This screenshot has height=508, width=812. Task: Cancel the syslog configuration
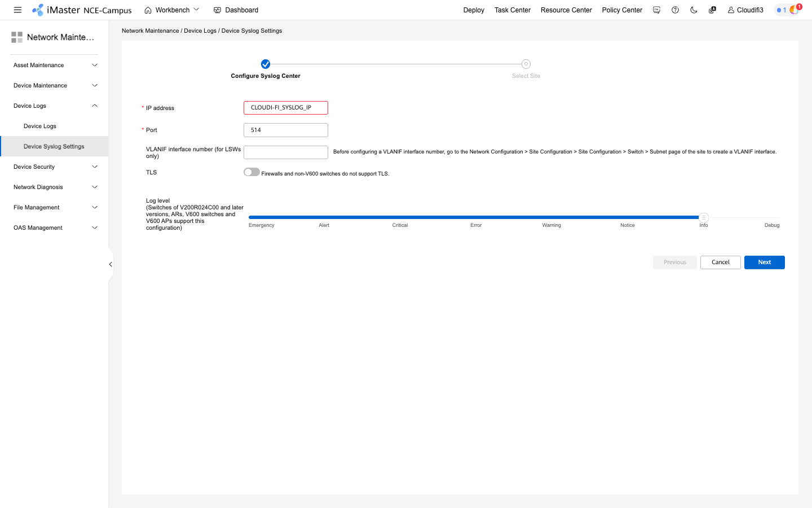(x=720, y=262)
